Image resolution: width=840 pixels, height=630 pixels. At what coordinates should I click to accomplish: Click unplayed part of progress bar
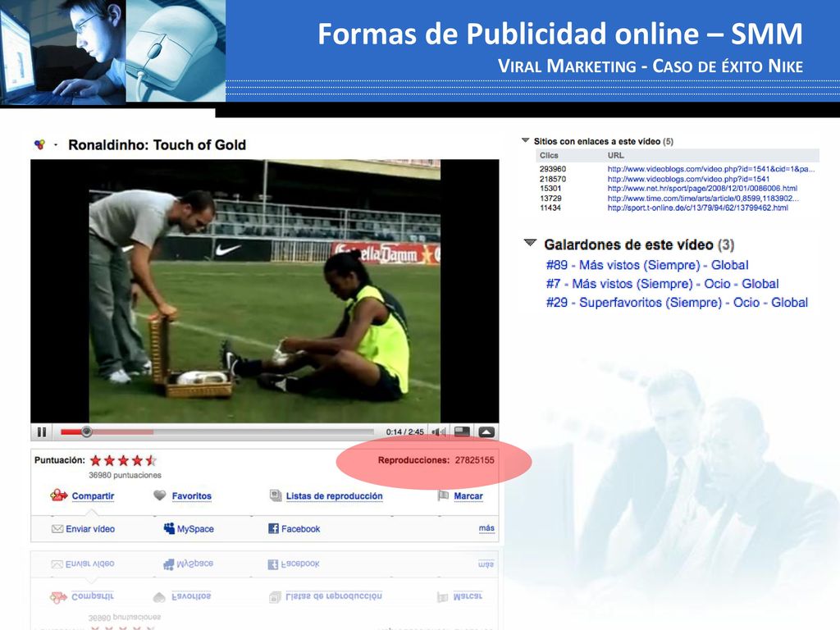pyautogui.click(x=262, y=431)
